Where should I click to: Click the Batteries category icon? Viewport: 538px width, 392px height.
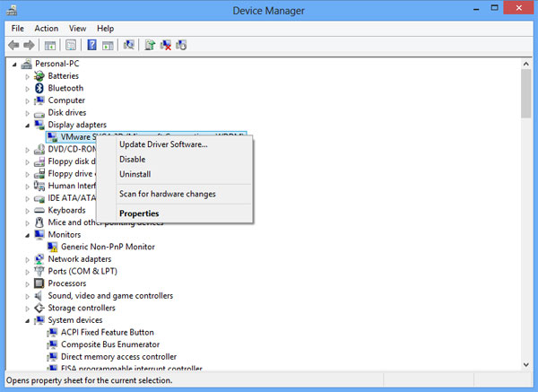(39, 76)
